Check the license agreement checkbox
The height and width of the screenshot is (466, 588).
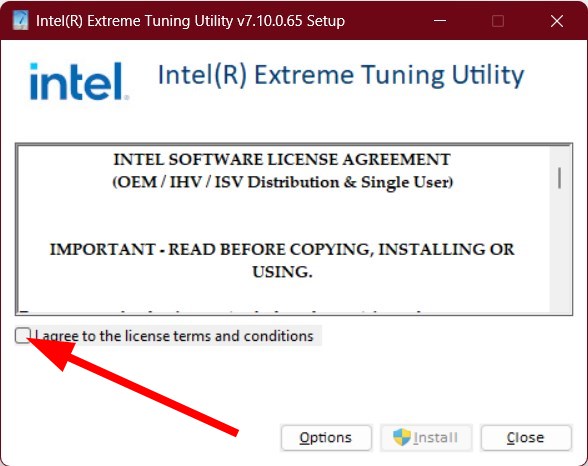23,335
